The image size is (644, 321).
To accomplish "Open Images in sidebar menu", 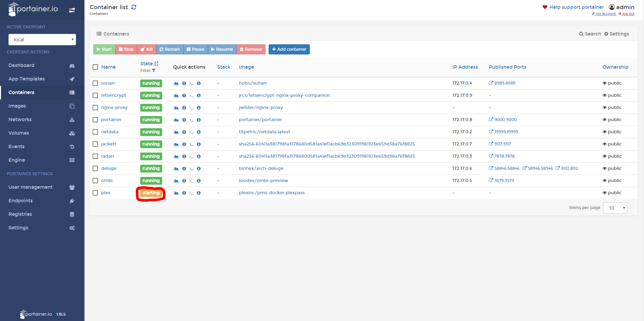I will tap(42, 106).
